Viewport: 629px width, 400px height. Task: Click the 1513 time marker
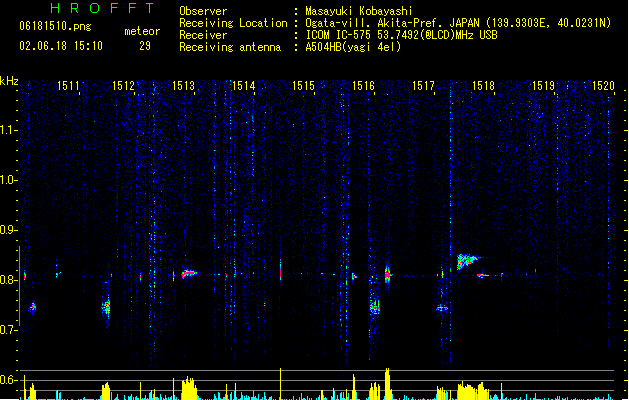(x=183, y=86)
